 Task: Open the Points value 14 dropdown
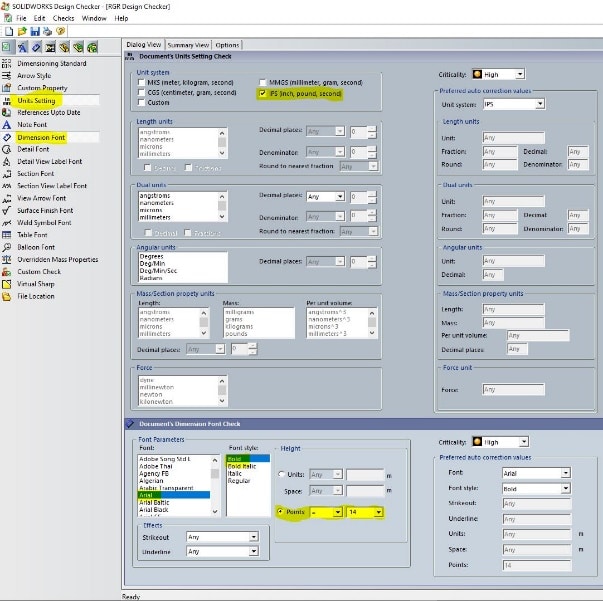point(378,512)
